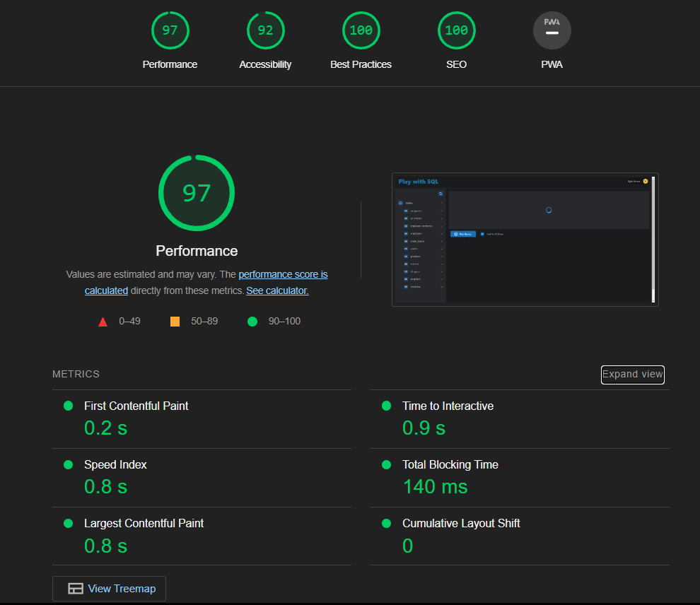Expand the Time to Interactive metric details
This screenshot has height=605, width=700.
(448, 405)
